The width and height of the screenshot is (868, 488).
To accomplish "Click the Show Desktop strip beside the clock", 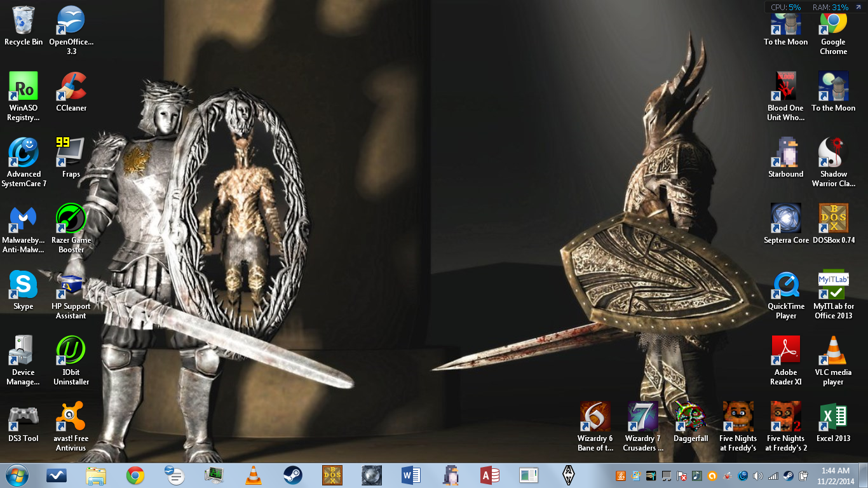I will pyautogui.click(x=863, y=475).
